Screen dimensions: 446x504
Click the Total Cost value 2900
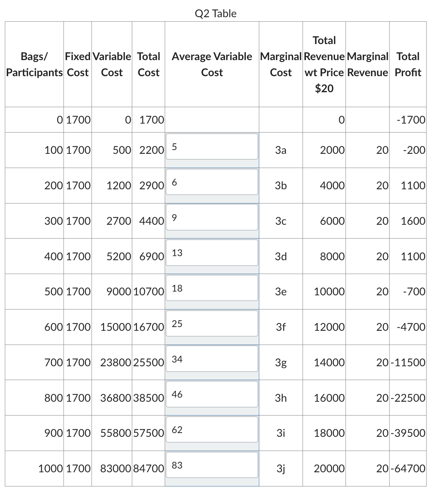(x=152, y=186)
